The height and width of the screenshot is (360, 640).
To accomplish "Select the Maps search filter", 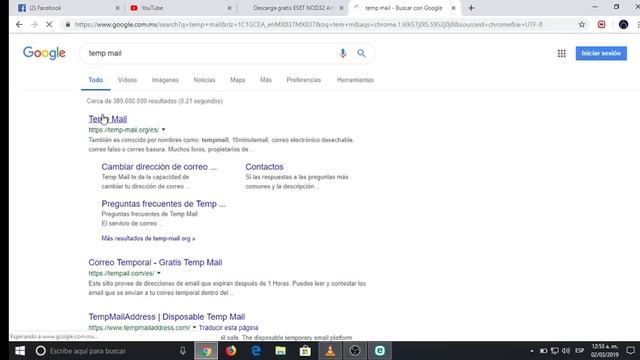I will point(238,80).
